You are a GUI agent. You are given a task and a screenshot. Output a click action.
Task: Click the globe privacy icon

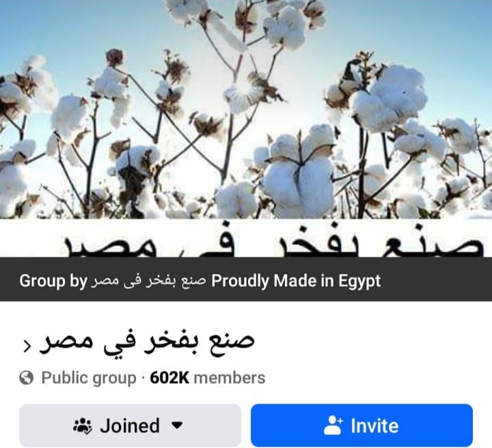27,378
